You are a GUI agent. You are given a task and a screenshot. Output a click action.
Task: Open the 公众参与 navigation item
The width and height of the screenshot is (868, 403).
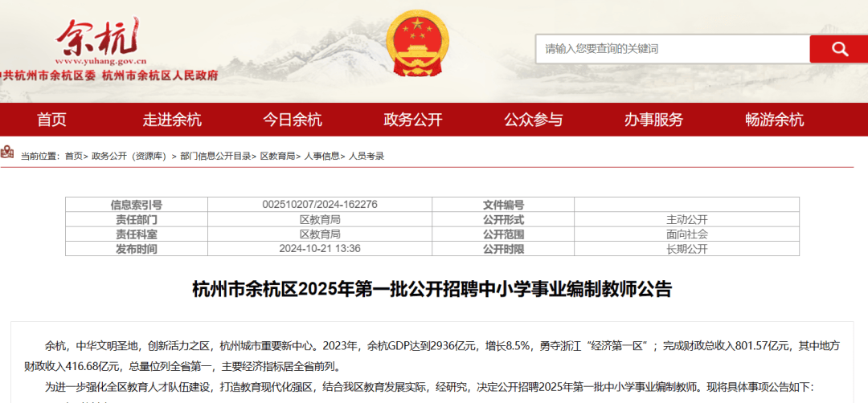point(534,120)
